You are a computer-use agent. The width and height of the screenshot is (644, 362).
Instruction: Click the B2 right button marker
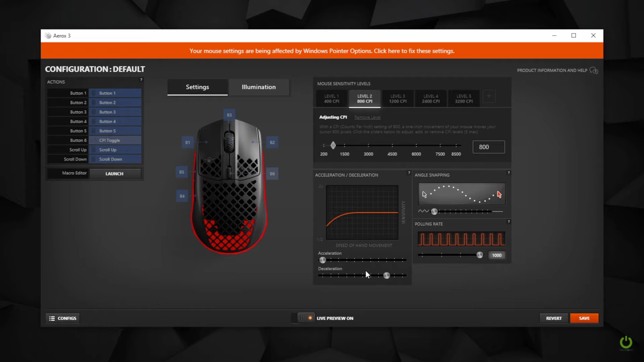[x=272, y=142]
